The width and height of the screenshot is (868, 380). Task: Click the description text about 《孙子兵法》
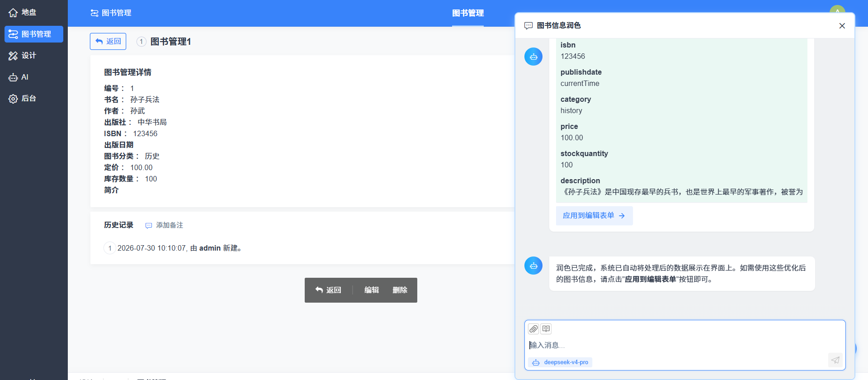[682, 192]
